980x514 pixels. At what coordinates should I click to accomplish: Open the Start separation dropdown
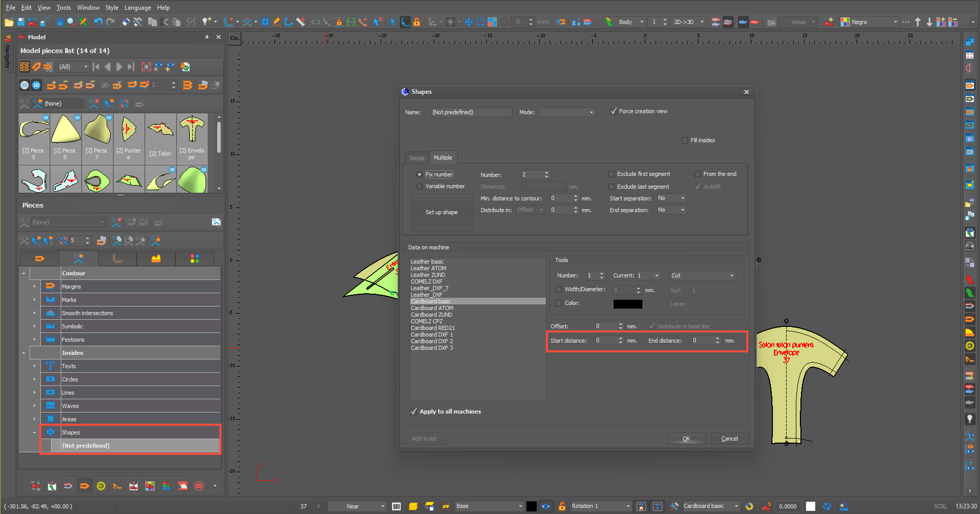pyautogui.click(x=671, y=198)
